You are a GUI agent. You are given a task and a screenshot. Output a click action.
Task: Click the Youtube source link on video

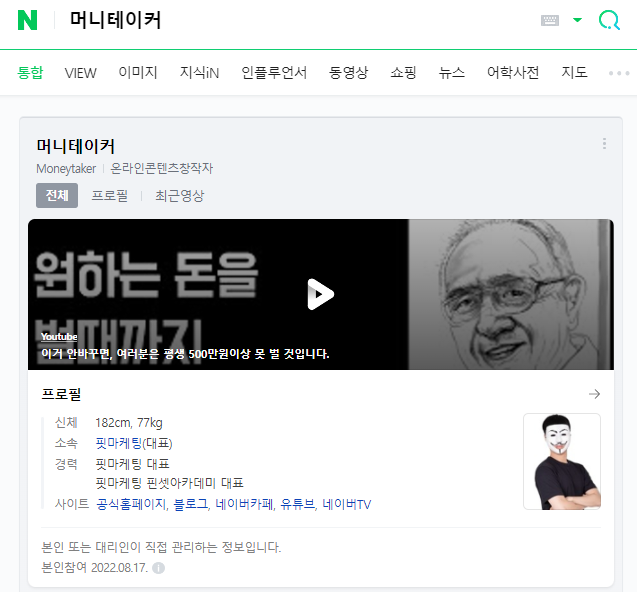coord(59,336)
